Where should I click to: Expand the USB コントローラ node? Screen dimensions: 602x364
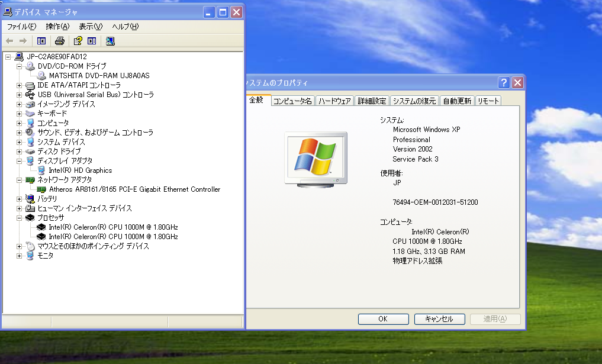click(19, 95)
